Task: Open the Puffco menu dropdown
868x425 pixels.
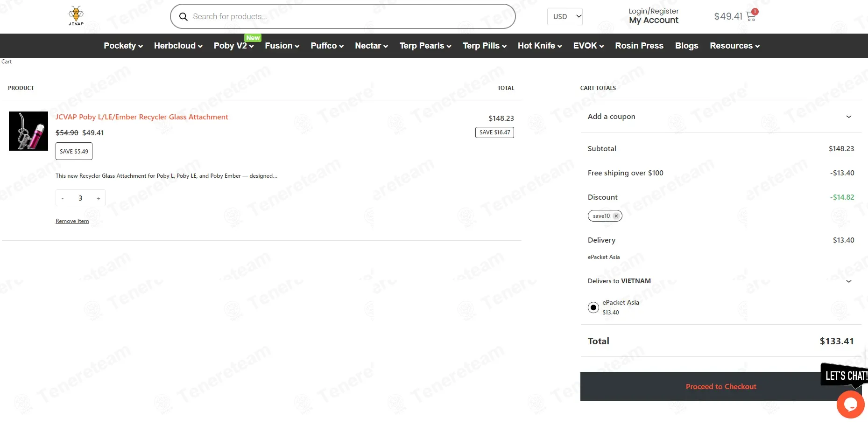Action: tap(327, 46)
